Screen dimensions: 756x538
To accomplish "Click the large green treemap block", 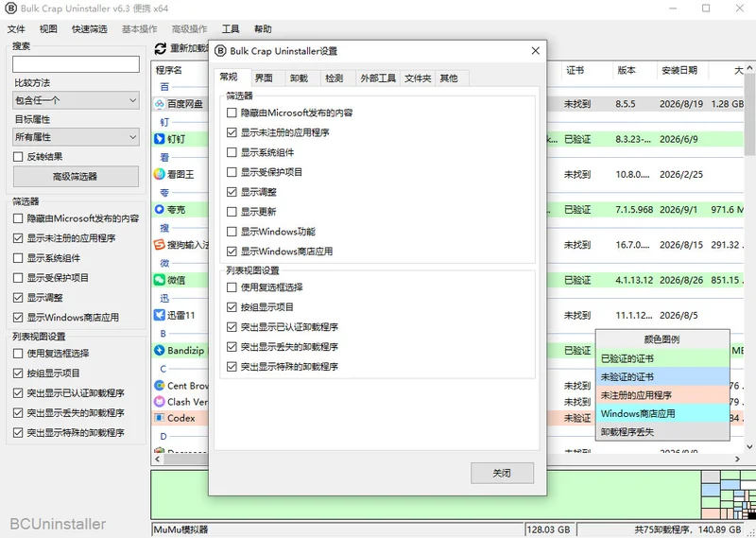I will tap(426, 495).
